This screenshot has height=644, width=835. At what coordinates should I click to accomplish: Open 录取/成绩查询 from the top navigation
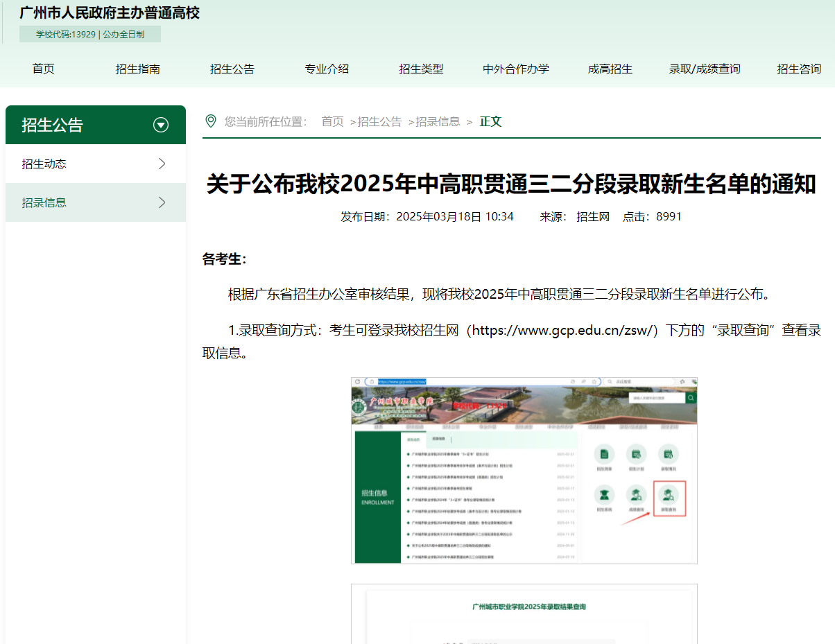pos(704,69)
